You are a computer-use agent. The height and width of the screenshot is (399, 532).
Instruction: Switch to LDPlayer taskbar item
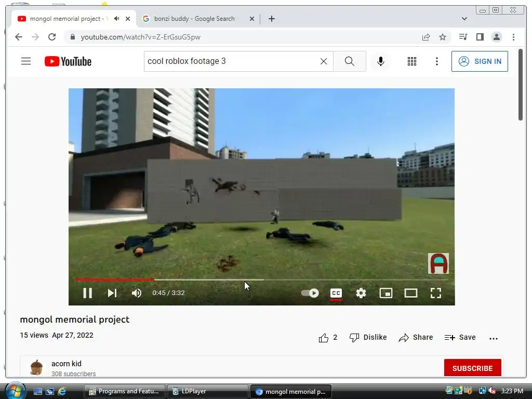coord(207,392)
